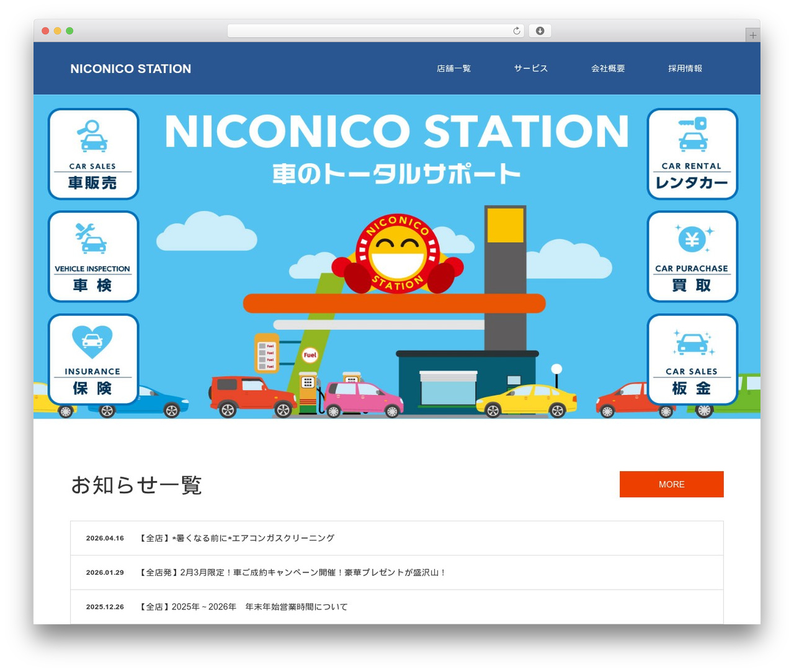794x672 pixels.
Task: Click the large NICONICO STATION banner title
Action: [397, 131]
